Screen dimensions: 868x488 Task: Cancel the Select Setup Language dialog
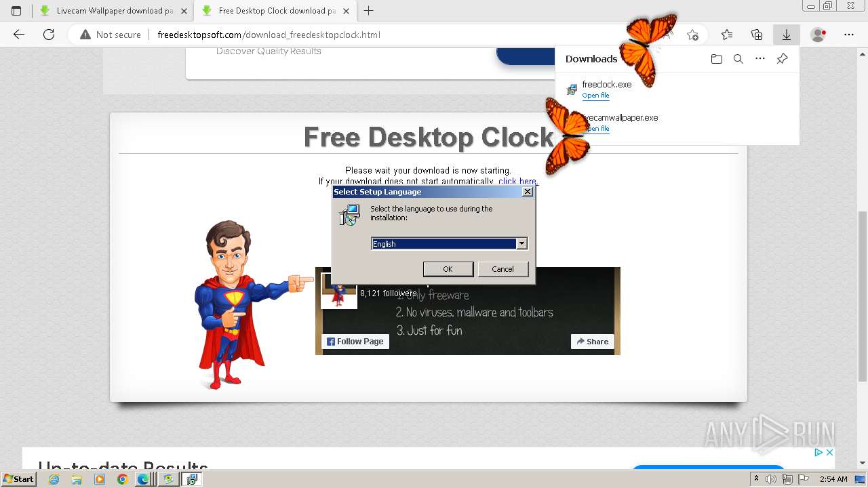(x=502, y=269)
